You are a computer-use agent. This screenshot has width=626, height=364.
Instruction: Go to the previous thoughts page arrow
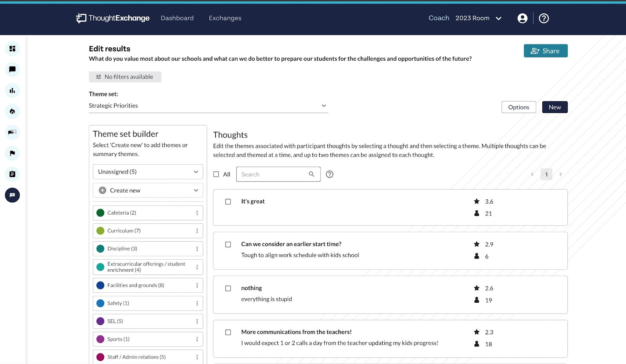click(532, 174)
